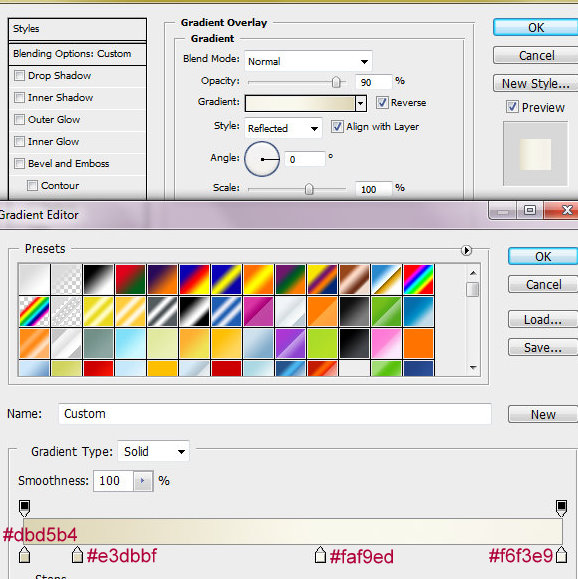Click the gradient Name text field
578x579 pixels.
275,414
